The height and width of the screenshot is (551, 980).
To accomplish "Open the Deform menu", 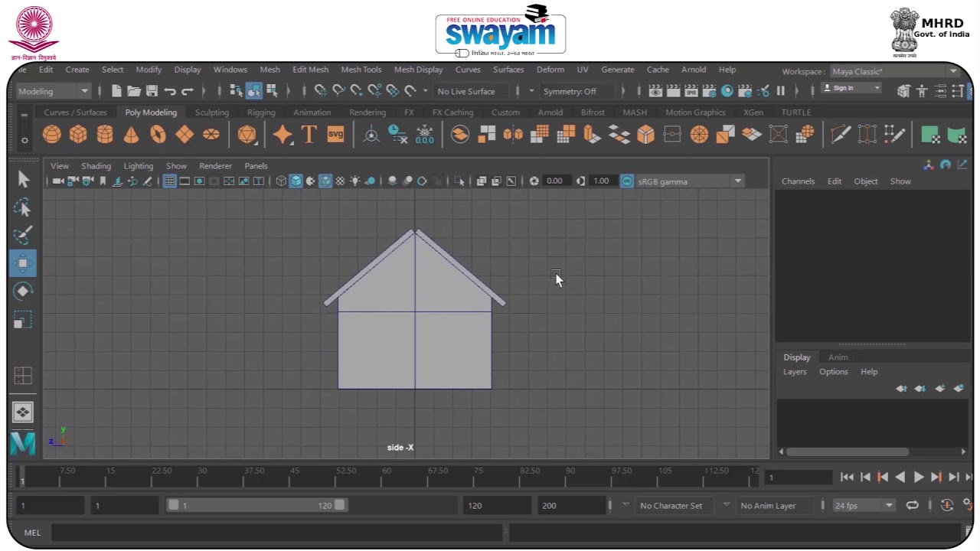I will [550, 70].
